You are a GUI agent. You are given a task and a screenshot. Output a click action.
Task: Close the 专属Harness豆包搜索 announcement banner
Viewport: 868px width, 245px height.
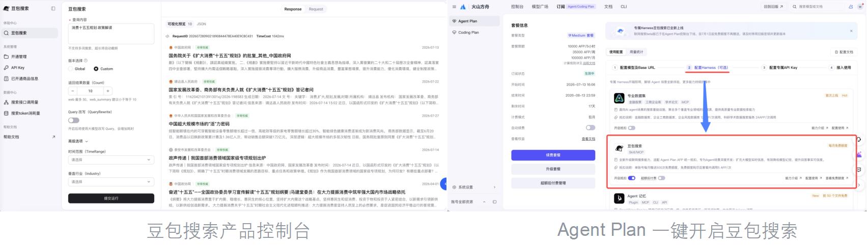tap(851, 31)
